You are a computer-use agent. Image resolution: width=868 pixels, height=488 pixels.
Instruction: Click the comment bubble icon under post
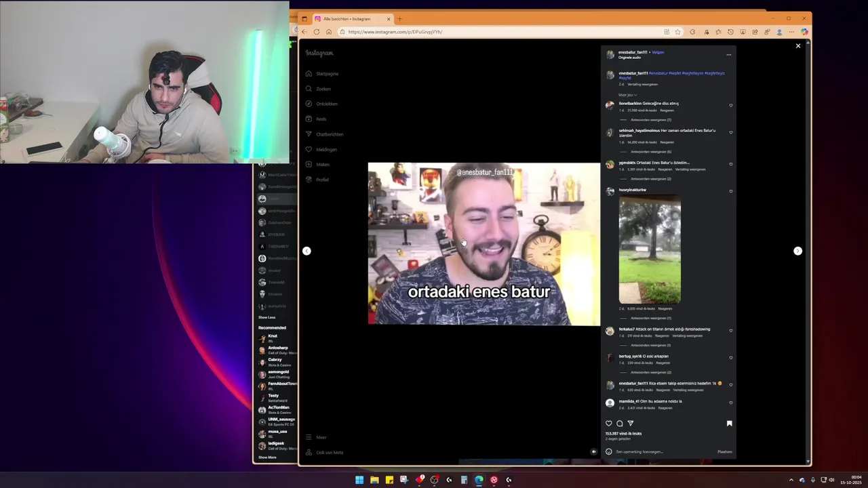click(x=619, y=424)
